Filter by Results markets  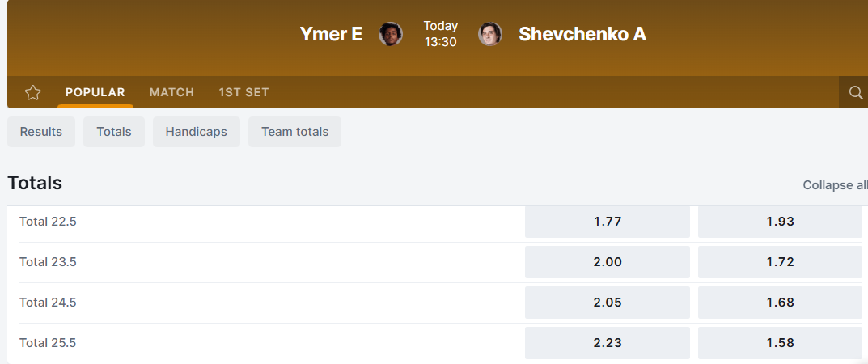coord(41,132)
